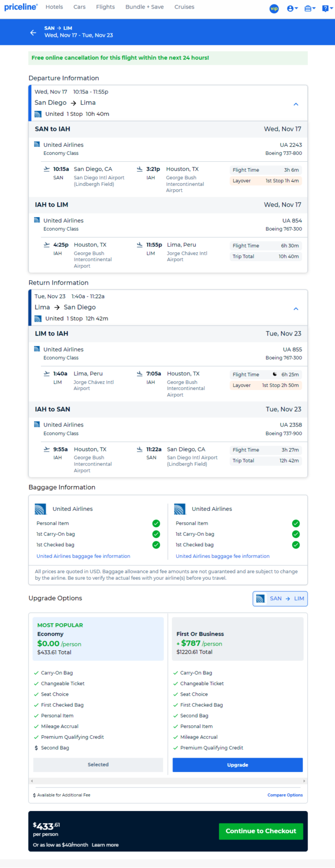Click takeoff plane icon at 10:15a San Diego

coord(47,169)
